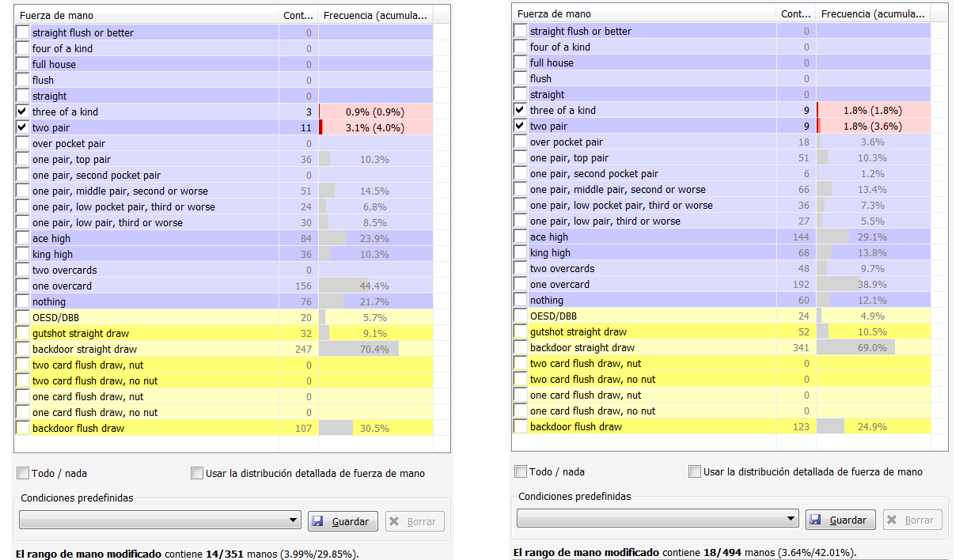Click left Cont... column header
Viewport: 963px width, 560px height.
(x=298, y=16)
